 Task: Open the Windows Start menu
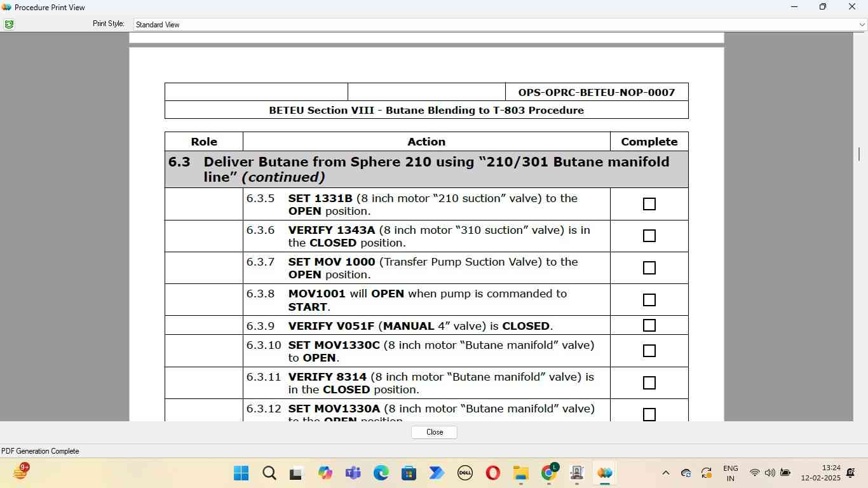pyautogui.click(x=241, y=473)
